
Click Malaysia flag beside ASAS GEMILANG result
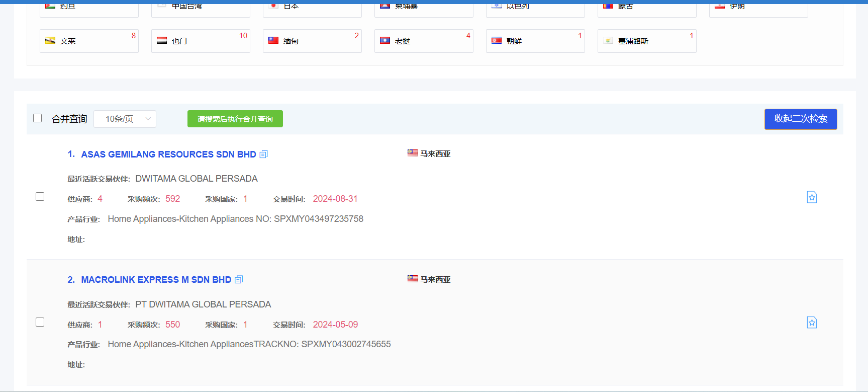point(413,153)
